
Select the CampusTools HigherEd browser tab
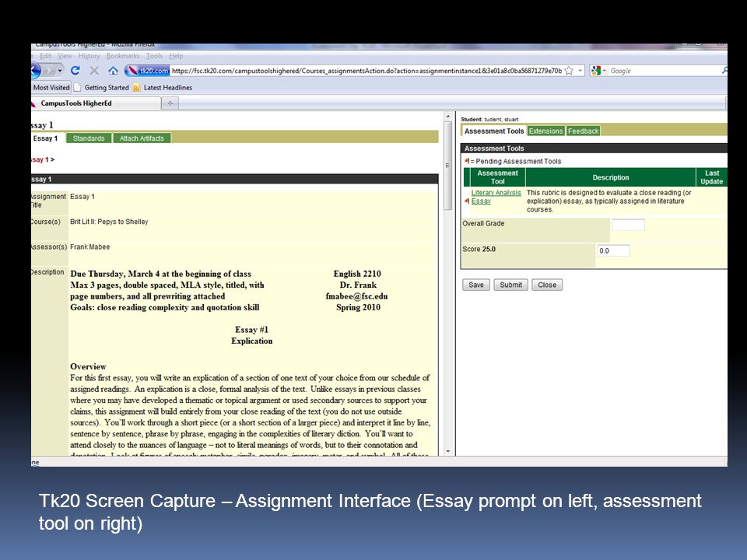pos(95,103)
